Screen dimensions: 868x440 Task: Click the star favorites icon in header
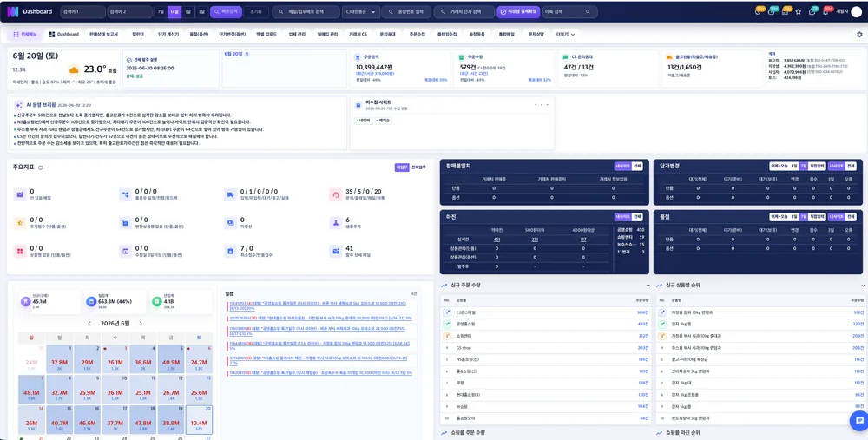coord(799,11)
